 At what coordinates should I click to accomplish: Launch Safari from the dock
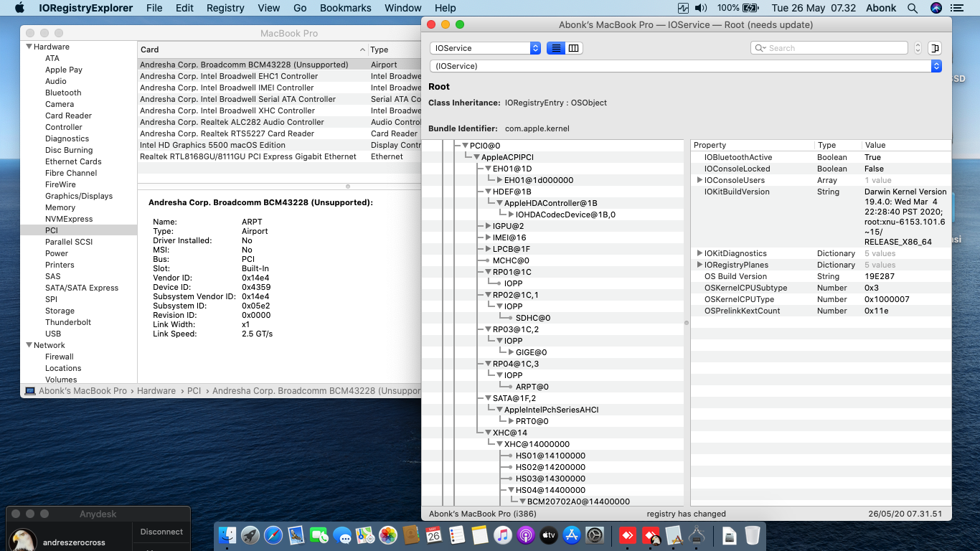point(273,535)
